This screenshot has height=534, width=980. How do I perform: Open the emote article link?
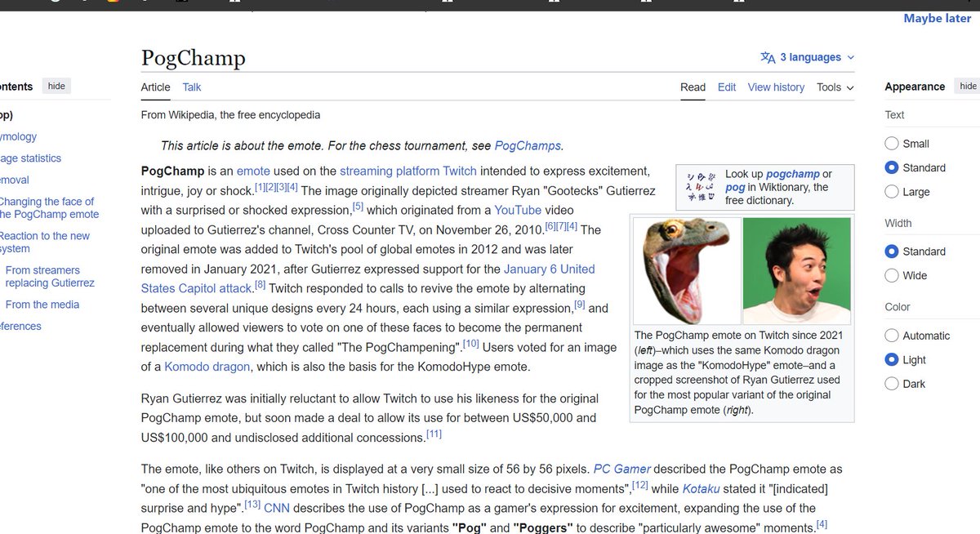[x=253, y=171]
